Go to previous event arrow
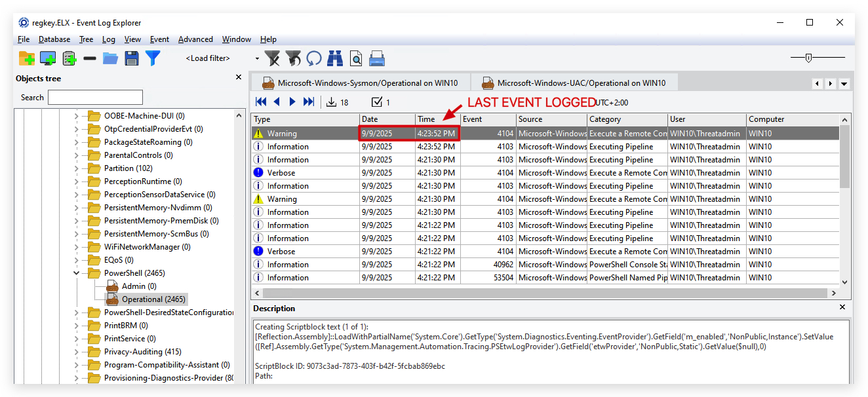The width and height of the screenshot is (868, 397). point(277,102)
